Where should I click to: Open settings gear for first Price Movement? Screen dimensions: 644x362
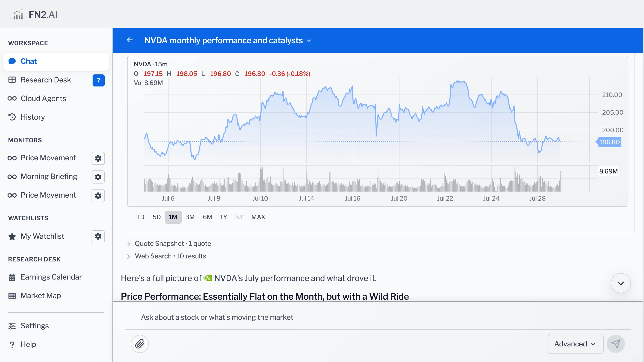tap(98, 158)
